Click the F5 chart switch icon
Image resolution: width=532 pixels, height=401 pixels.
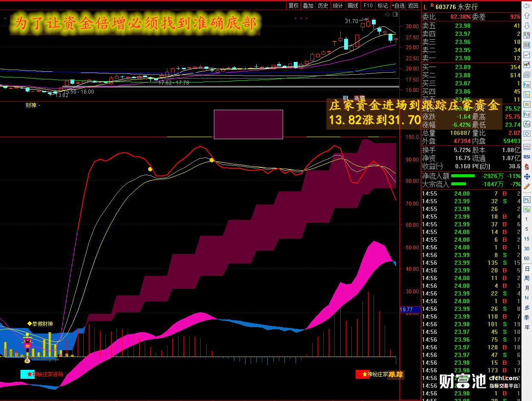click(x=527, y=199)
